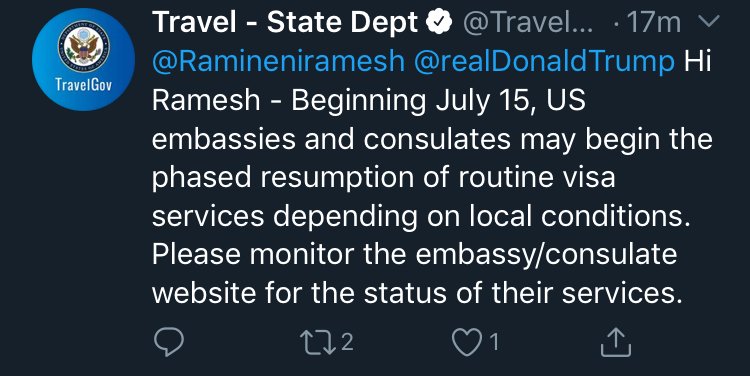This screenshot has height=376, width=750.
Task: Open @realDonaldTrump mention link
Action: (544, 62)
